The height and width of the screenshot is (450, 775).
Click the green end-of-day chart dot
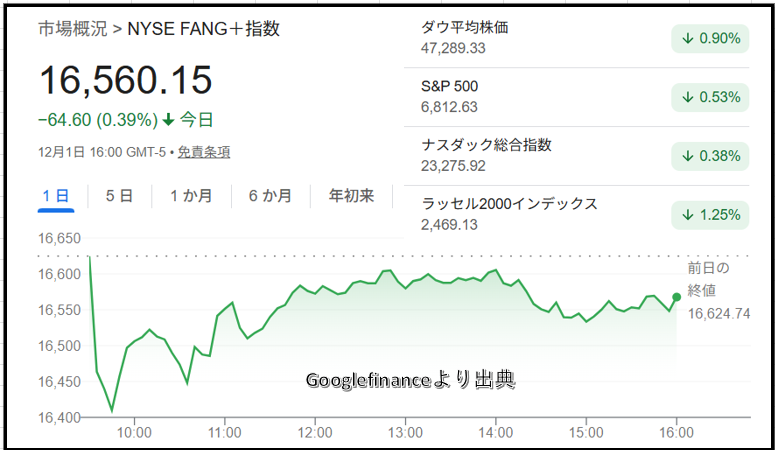(x=677, y=297)
